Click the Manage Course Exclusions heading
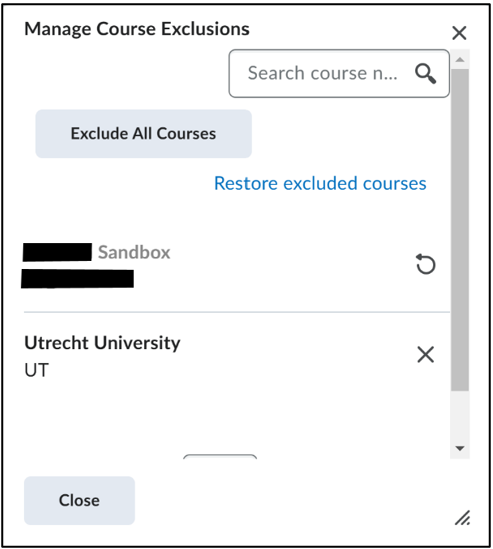493x549 pixels. 137,29
